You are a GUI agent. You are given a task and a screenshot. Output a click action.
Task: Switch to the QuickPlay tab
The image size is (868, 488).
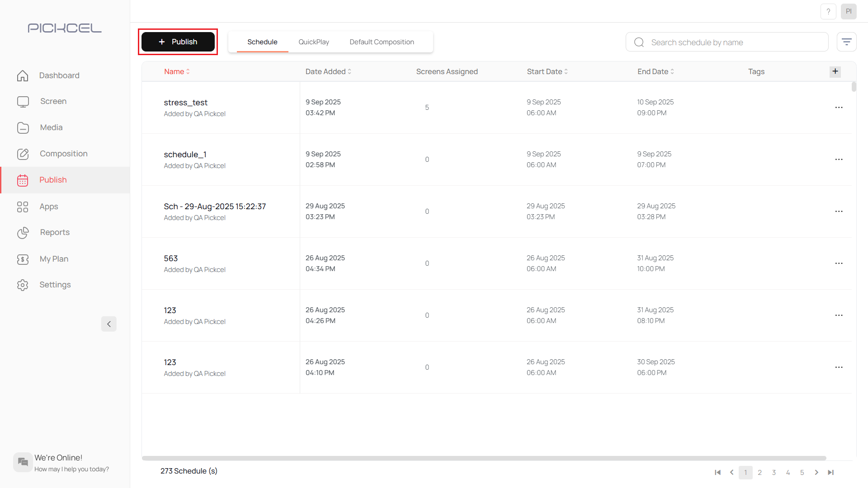point(314,42)
